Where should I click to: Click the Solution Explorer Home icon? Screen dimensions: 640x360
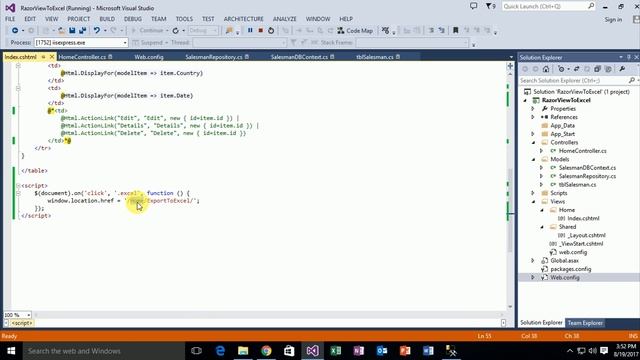[x=546, y=69]
